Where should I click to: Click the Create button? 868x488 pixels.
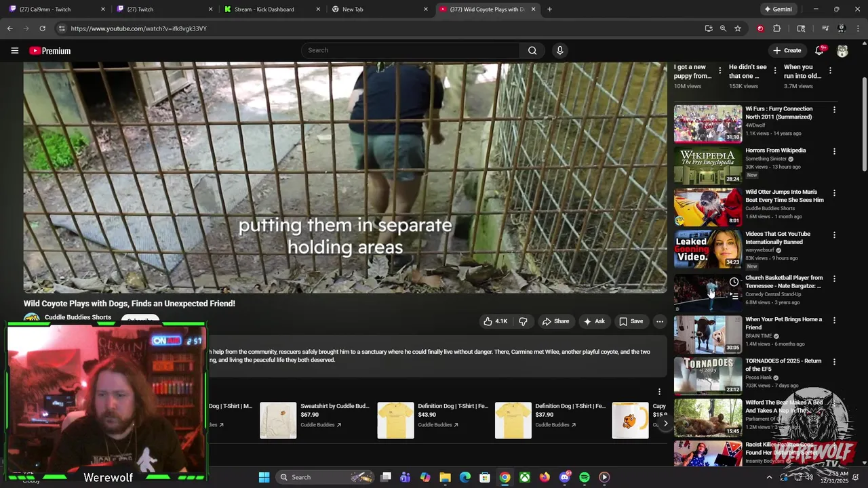(x=787, y=50)
